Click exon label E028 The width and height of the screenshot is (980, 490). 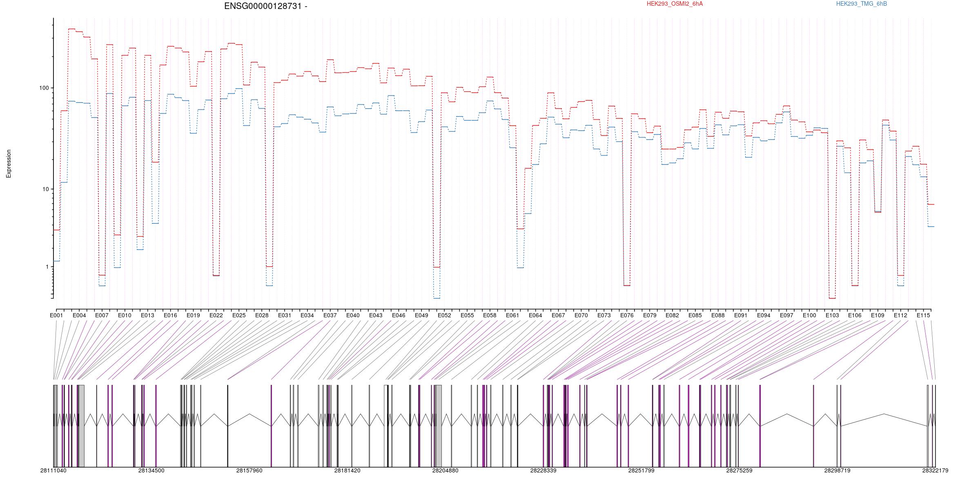pyautogui.click(x=262, y=315)
